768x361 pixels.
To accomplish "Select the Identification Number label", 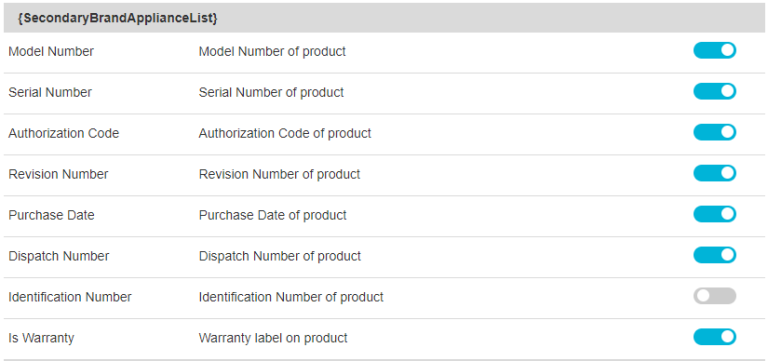I will pos(70,297).
